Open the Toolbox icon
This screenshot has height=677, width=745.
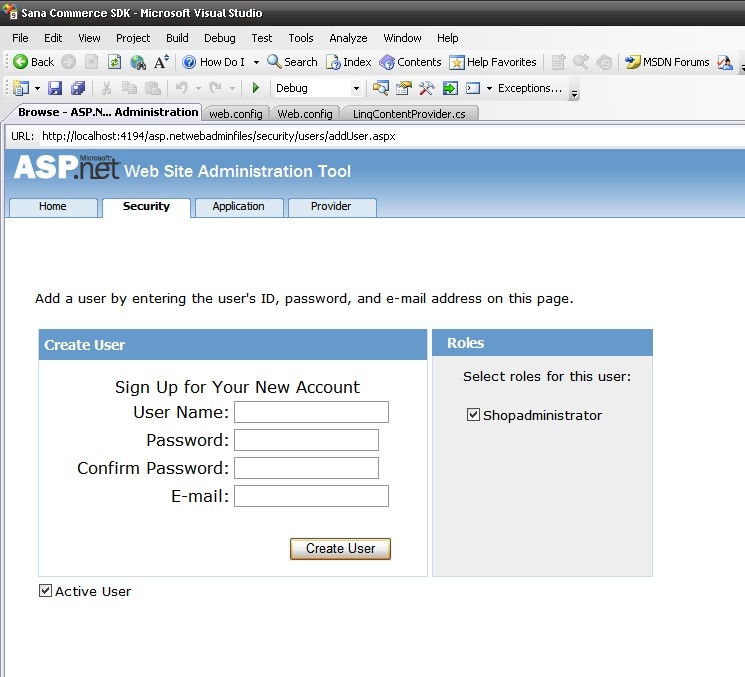[x=427, y=88]
